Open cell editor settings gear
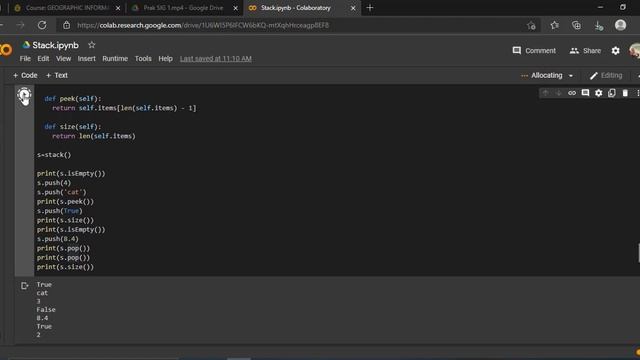 (598, 93)
